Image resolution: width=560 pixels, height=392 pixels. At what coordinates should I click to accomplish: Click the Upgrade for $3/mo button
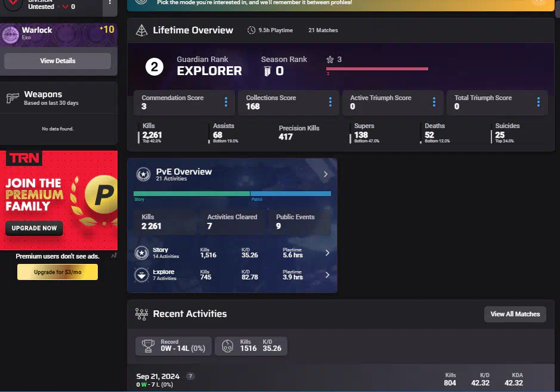pos(57,272)
